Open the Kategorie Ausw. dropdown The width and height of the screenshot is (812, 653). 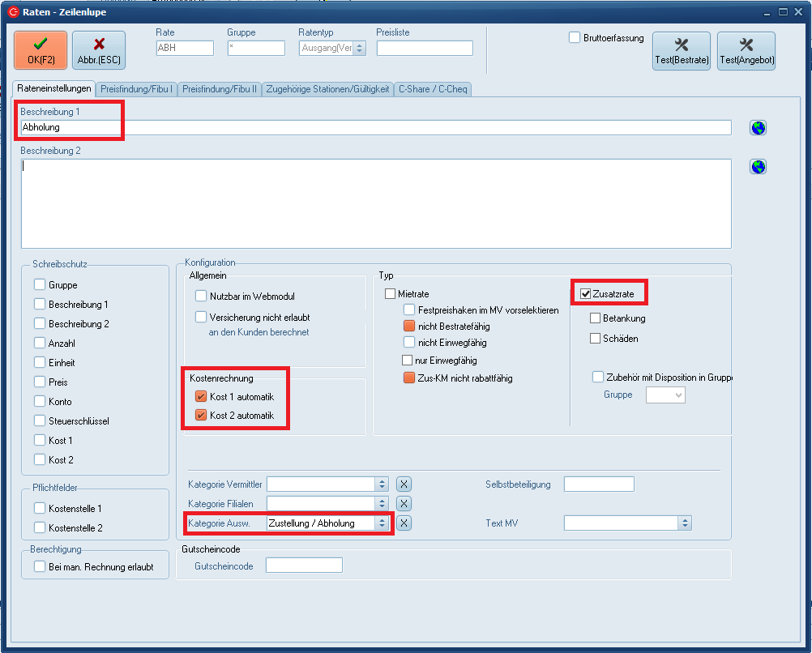382,523
